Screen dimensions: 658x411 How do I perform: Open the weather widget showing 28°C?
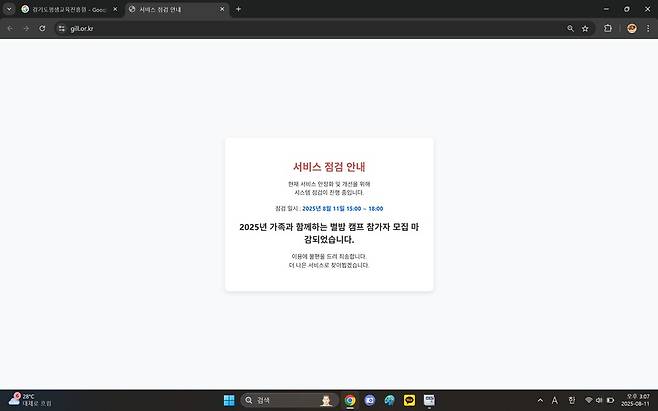coord(30,400)
